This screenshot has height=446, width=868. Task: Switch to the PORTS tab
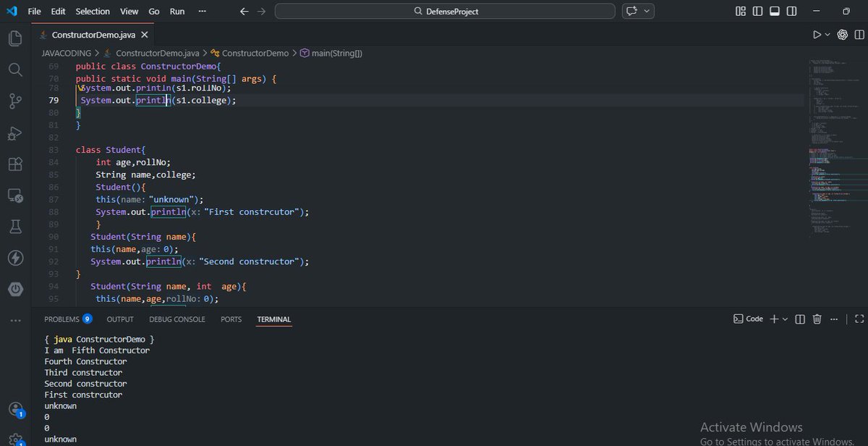pos(231,319)
